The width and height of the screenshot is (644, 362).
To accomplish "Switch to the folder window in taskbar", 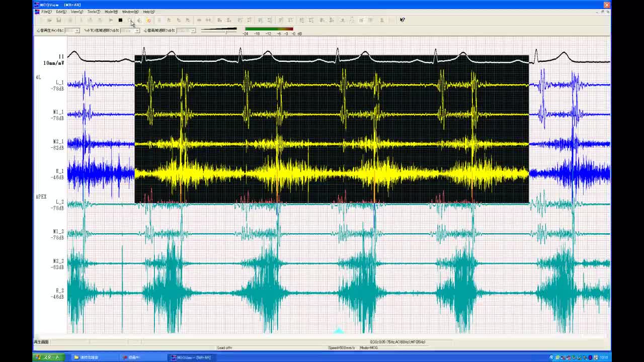I will [x=87, y=357].
